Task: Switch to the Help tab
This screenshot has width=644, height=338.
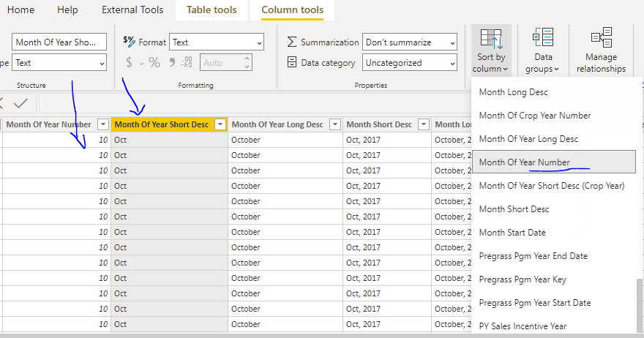Action: click(67, 10)
